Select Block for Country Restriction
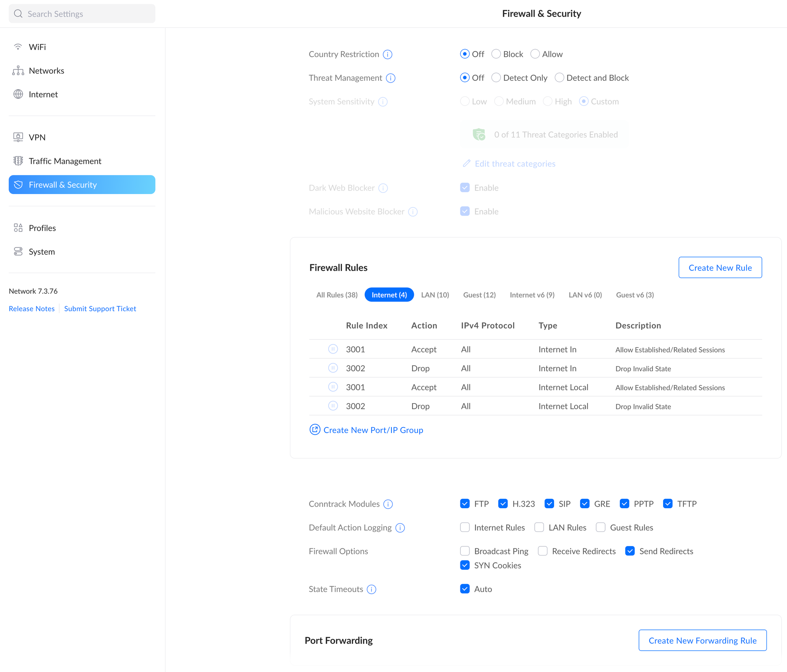 496,54
